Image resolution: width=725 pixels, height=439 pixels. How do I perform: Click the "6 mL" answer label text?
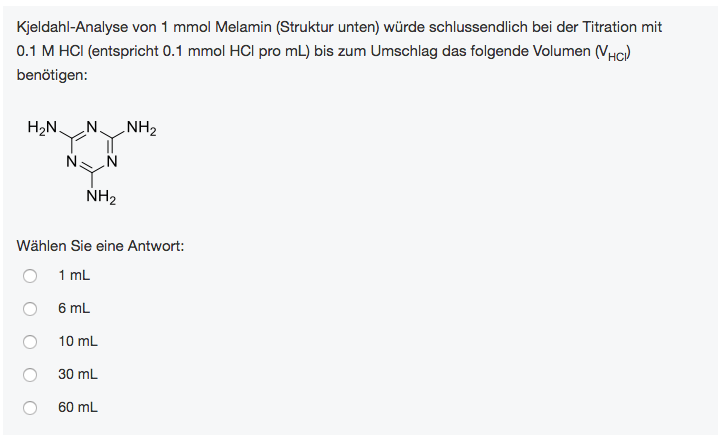click(x=74, y=308)
